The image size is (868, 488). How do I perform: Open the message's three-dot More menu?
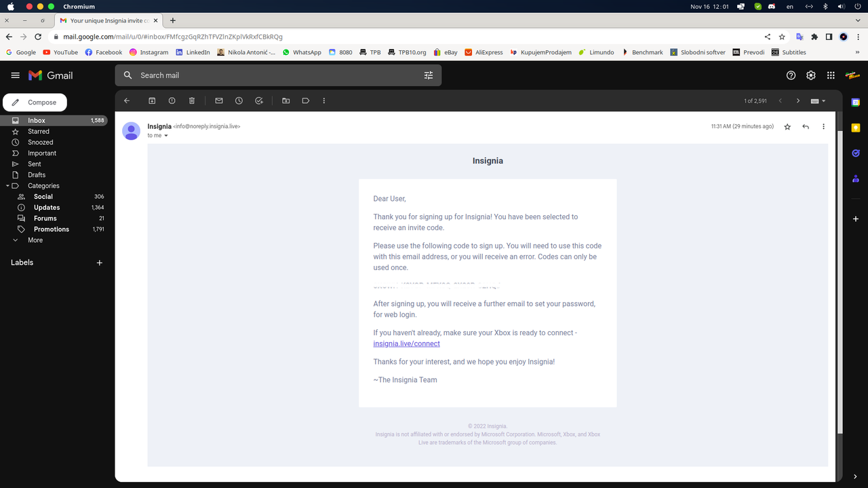(823, 127)
